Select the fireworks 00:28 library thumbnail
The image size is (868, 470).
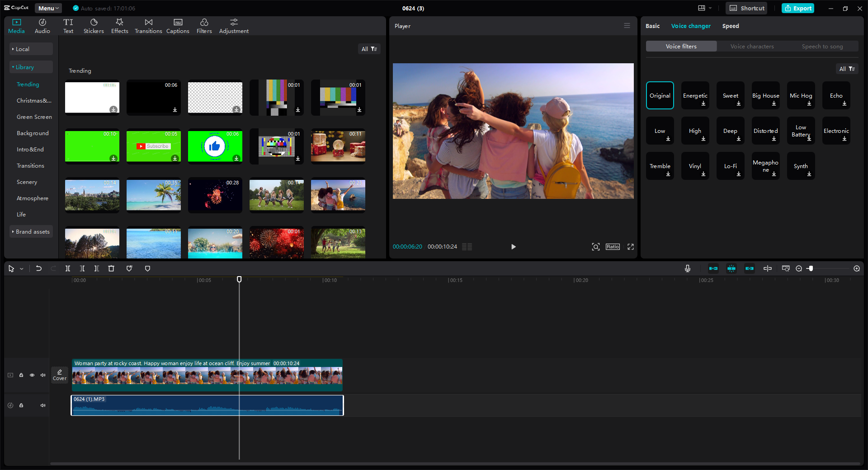point(215,195)
